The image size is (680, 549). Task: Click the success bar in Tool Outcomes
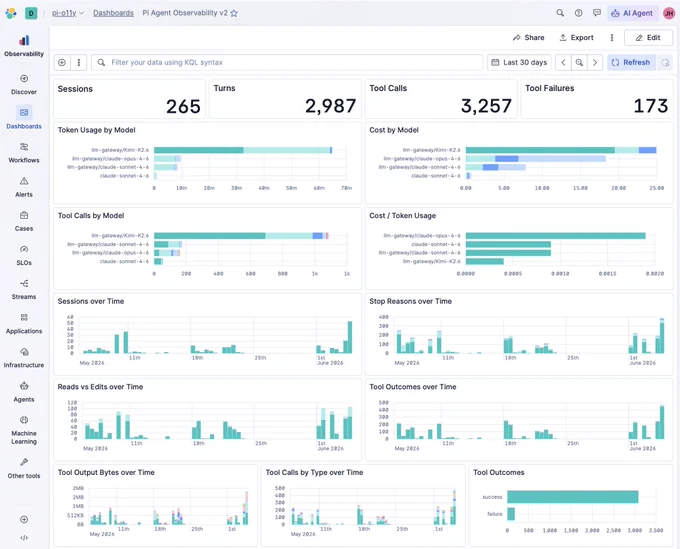572,497
